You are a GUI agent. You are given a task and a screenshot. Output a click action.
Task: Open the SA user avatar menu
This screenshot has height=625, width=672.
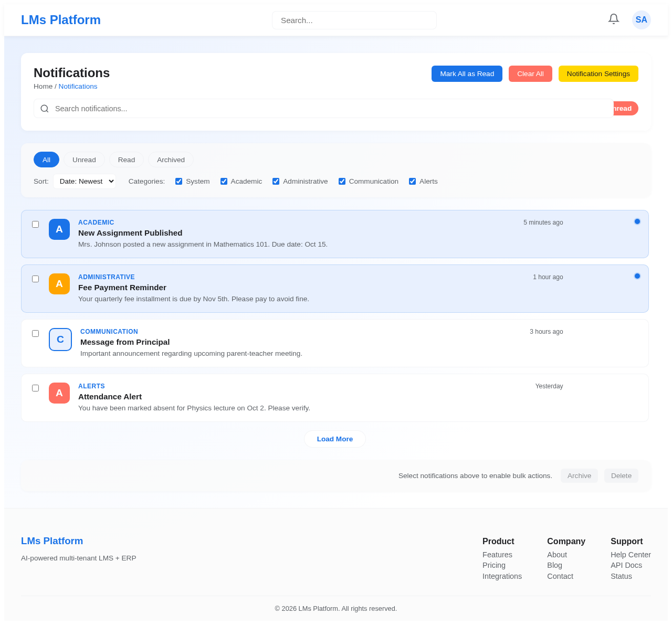642,20
